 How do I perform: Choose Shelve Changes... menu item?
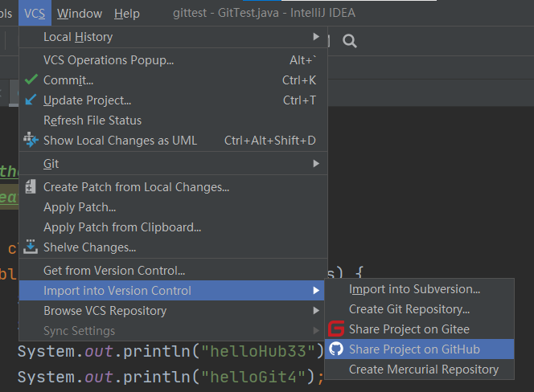pyautogui.click(x=174, y=247)
